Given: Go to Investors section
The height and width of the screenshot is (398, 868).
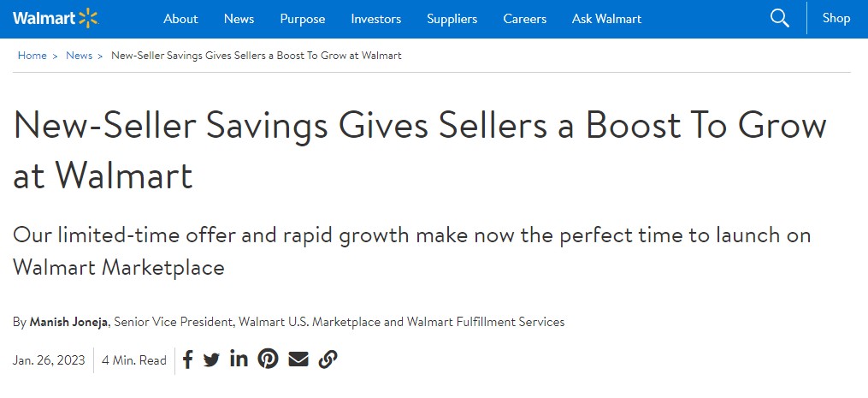Looking at the screenshot, I should click(x=376, y=19).
